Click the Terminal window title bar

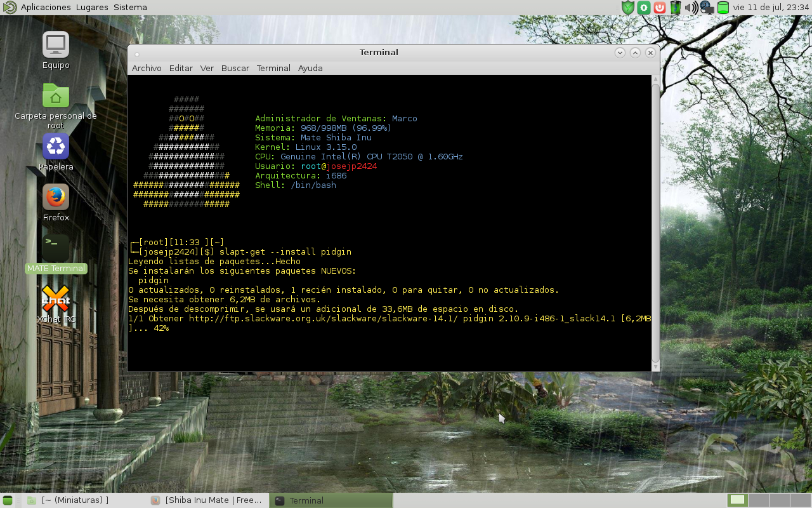click(x=379, y=53)
